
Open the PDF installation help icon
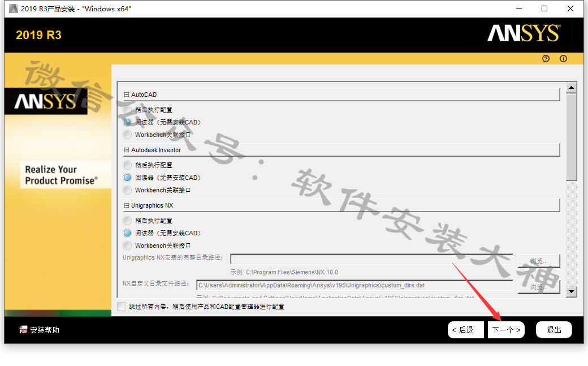(23, 330)
